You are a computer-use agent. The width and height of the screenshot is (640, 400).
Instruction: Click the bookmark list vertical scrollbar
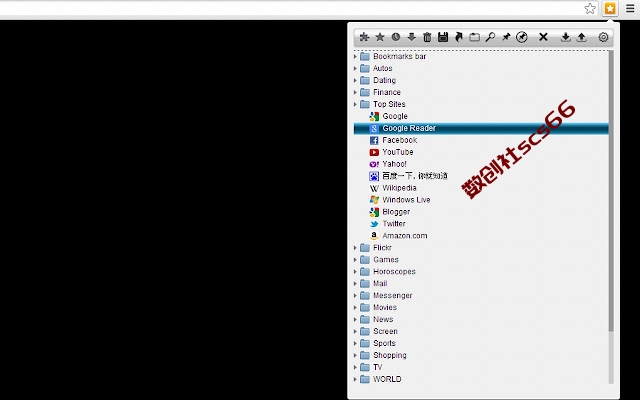[x=611, y=191]
